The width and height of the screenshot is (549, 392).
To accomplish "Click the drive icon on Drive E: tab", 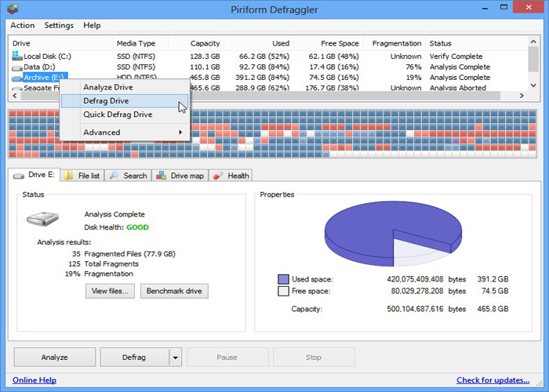I will pyautogui.click(x=19, y=176).
